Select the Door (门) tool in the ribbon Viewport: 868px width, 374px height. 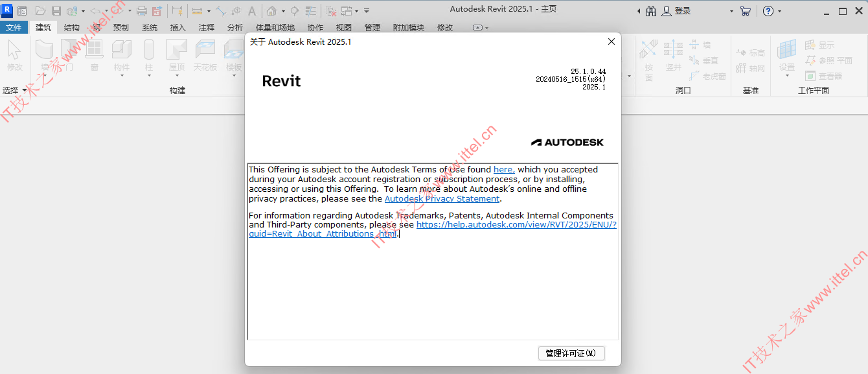[x=69, y=55]
